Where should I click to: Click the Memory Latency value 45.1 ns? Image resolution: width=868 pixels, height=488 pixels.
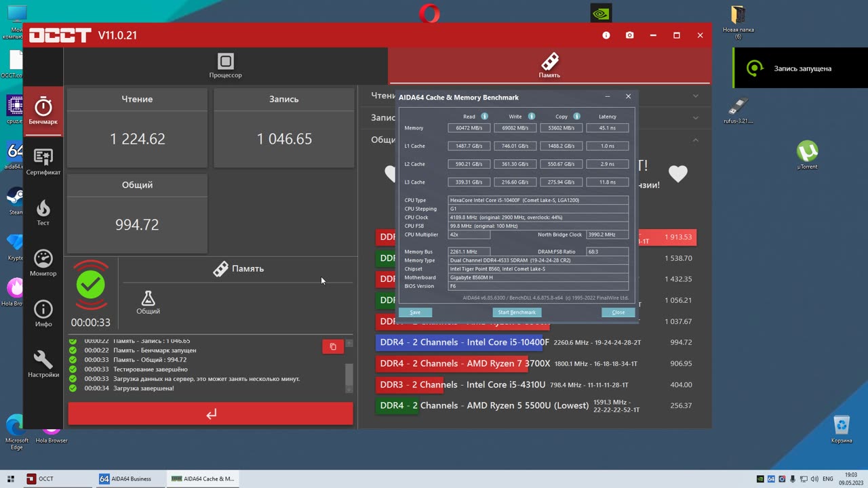pyautogui.click(x=607, y=128)
